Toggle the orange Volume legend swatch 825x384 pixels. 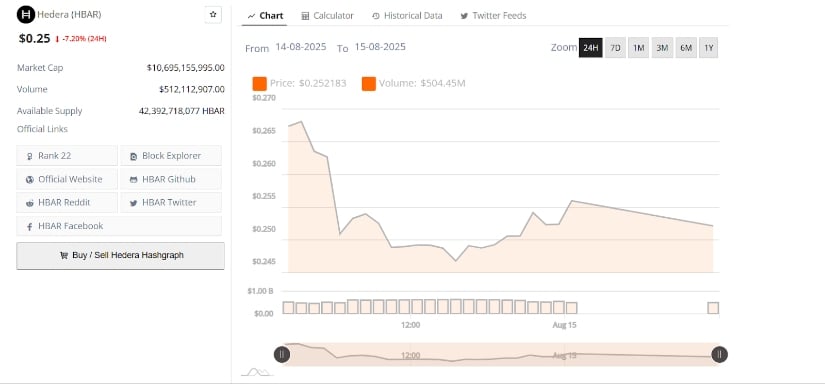[369, 83]
